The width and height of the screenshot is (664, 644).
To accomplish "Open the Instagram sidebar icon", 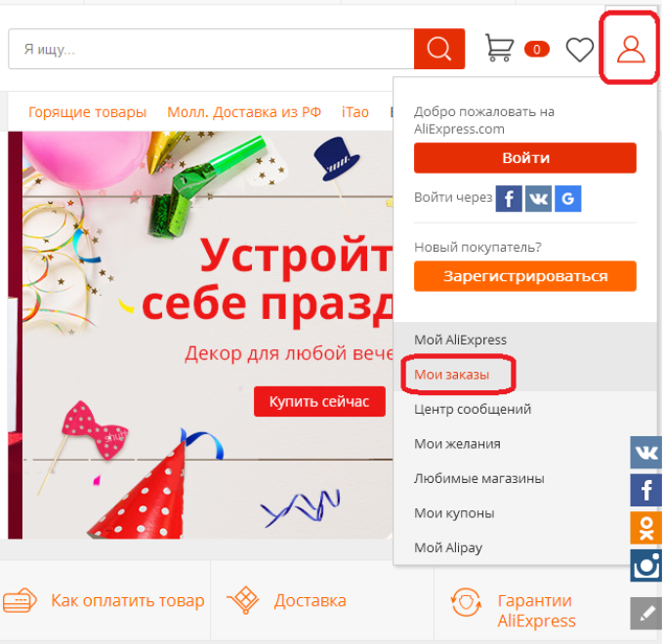I will point(646,565).
